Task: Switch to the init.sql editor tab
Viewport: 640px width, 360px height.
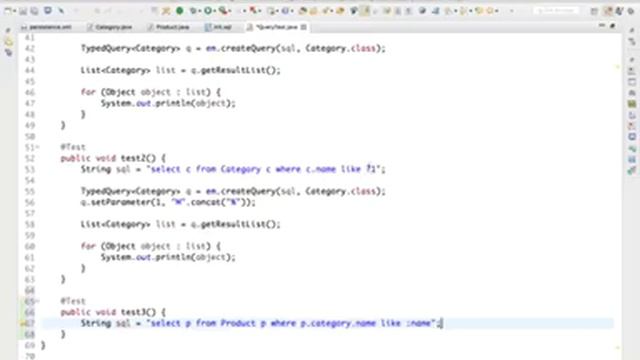Action: point(218,27)
